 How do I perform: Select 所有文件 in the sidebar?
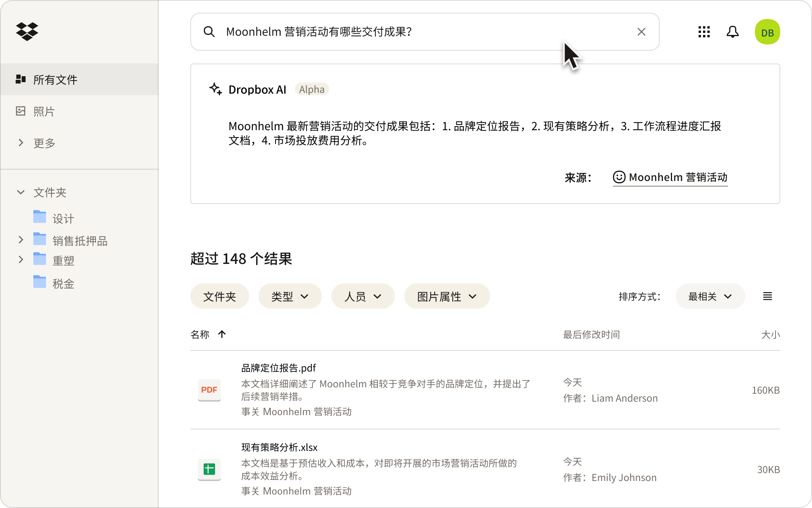click(x=79, y=79)
